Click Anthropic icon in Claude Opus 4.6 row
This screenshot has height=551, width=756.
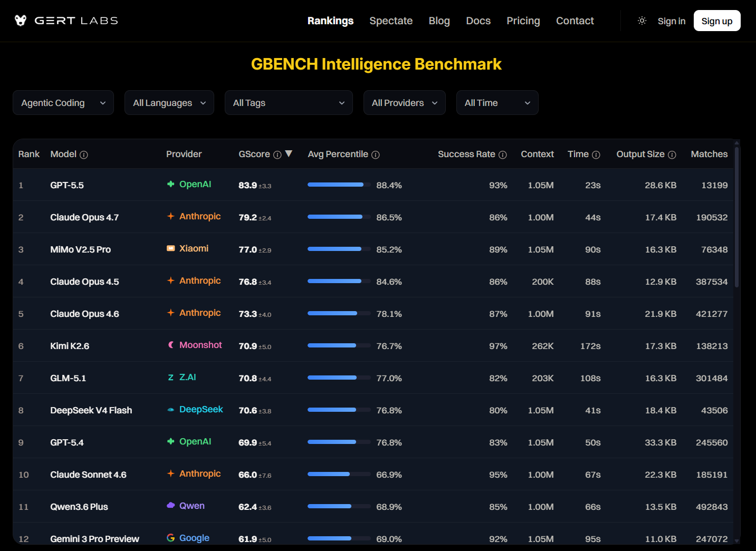[x=171, y=313]
